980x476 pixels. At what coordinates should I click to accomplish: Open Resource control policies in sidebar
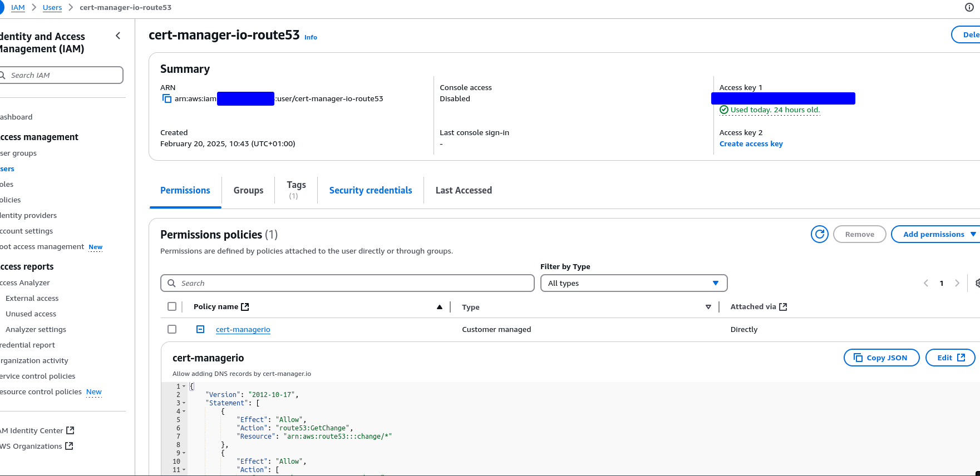pos(41,391)
